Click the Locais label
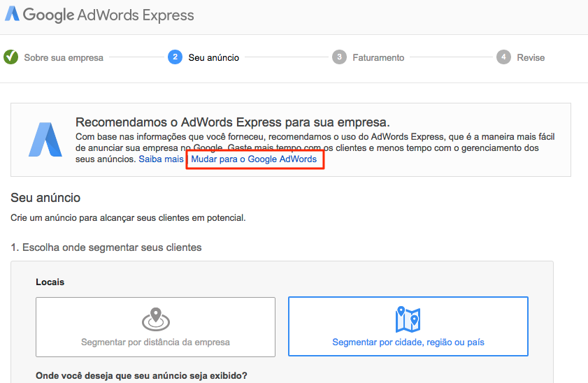The image size is (588, 383). (50, 282)
